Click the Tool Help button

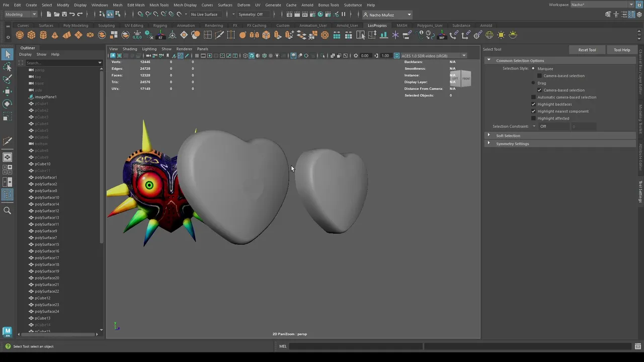622,50
